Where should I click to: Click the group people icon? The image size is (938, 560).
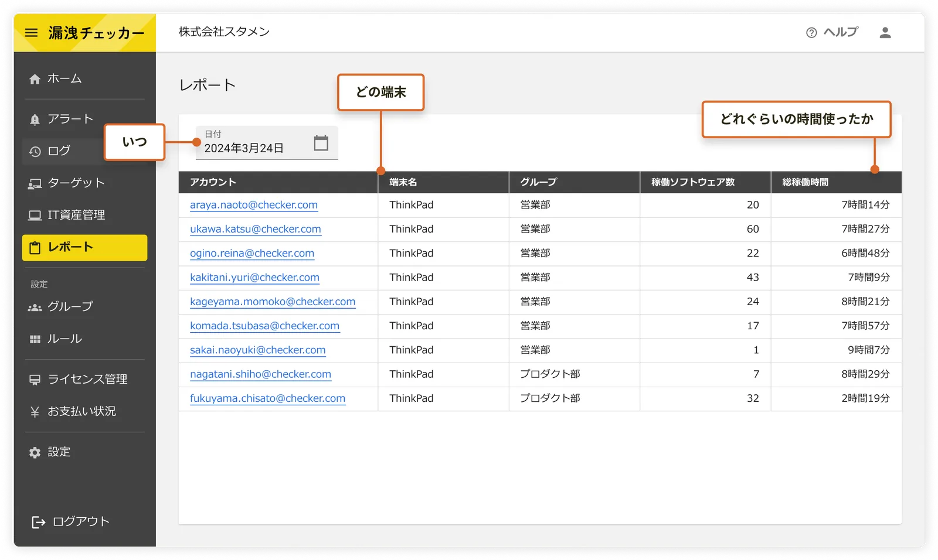[x=35, y=308]
